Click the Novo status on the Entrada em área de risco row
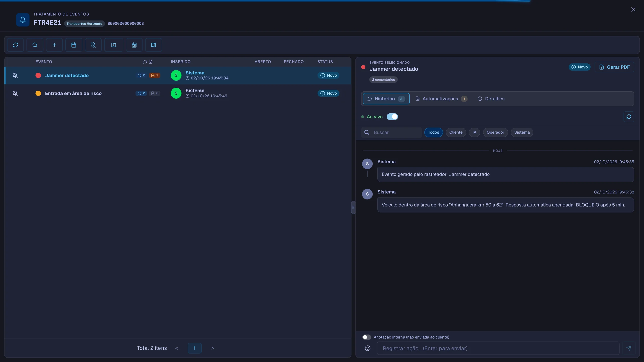Viewport: 644px width, 362px height. 328,93
